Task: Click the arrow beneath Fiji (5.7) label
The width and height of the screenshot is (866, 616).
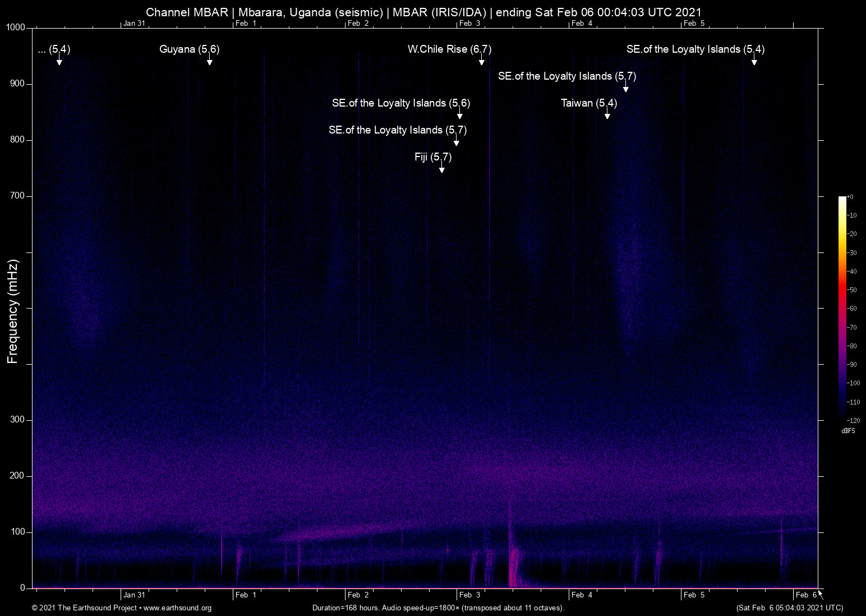Action: [x=441, y=168]
